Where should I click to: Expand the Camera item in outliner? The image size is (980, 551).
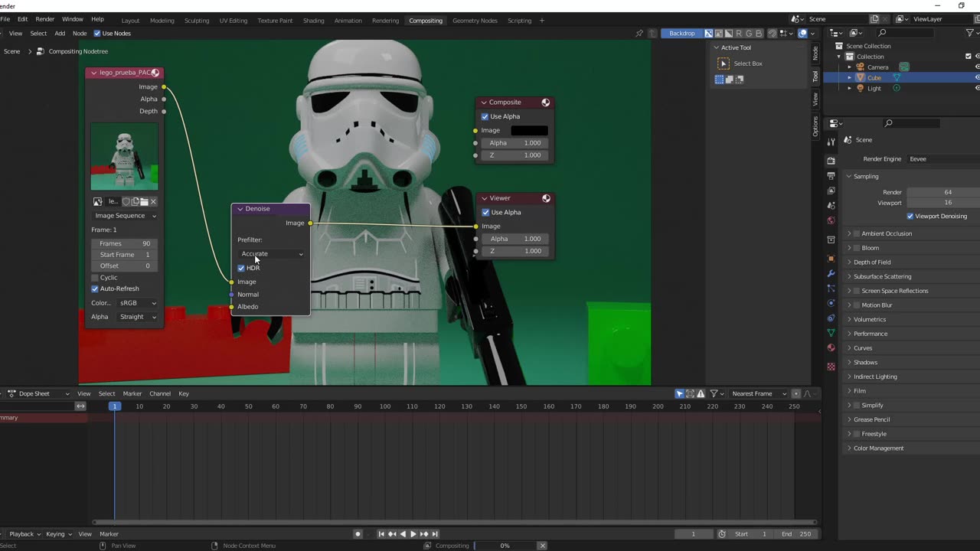coord(849,67)
